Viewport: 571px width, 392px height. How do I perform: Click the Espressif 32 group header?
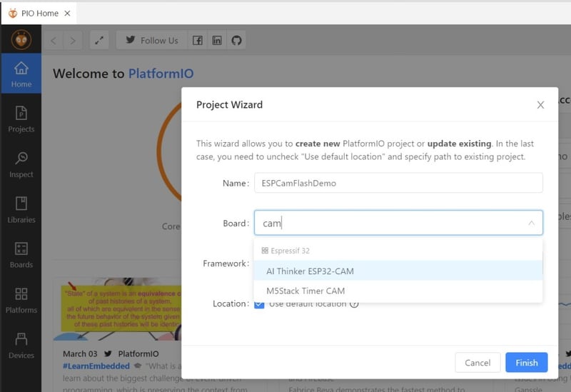tap(285, 251)
